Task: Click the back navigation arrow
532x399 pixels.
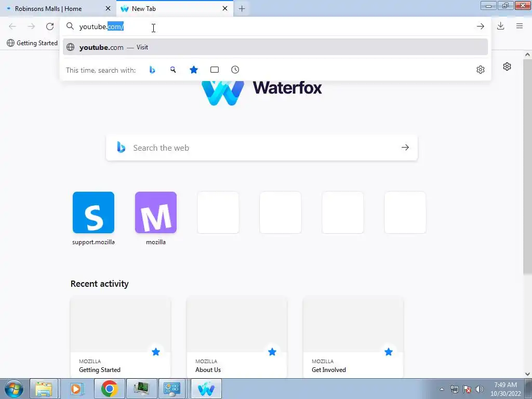Action: tap(12, 26)
